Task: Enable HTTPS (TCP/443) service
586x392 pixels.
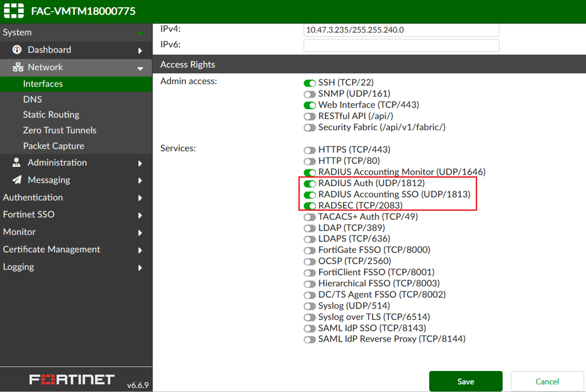Action: pos(310,150)
